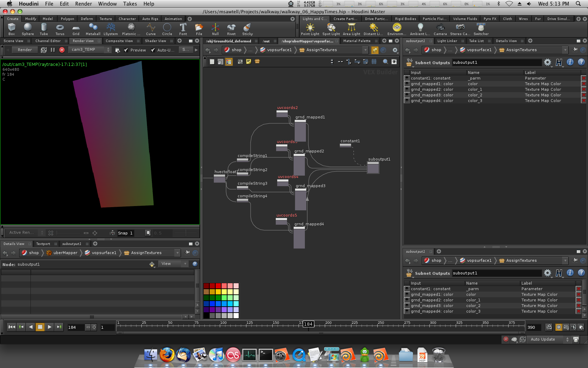
Task: Switch to the Scene View tab
Action: (x=13, y=41)
